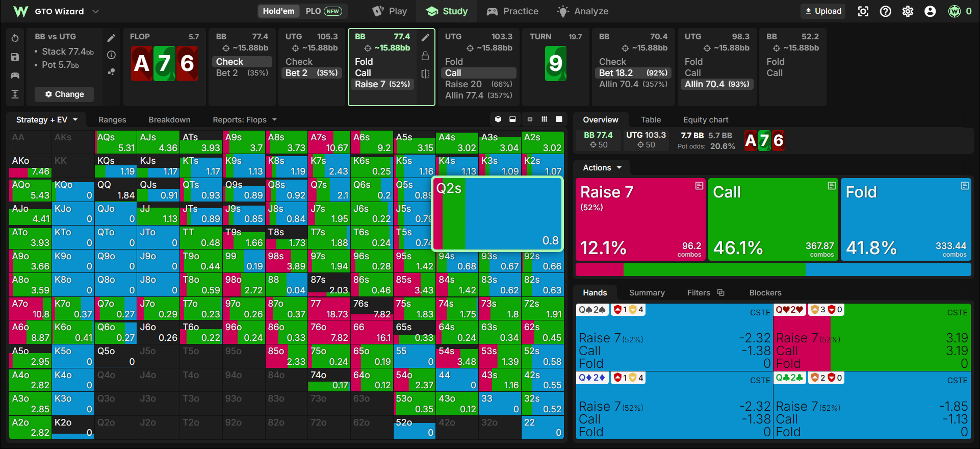Click the green W coins icon
This screenshot has width=980, height=449.
pyautogui.click(x=955, y=11)
